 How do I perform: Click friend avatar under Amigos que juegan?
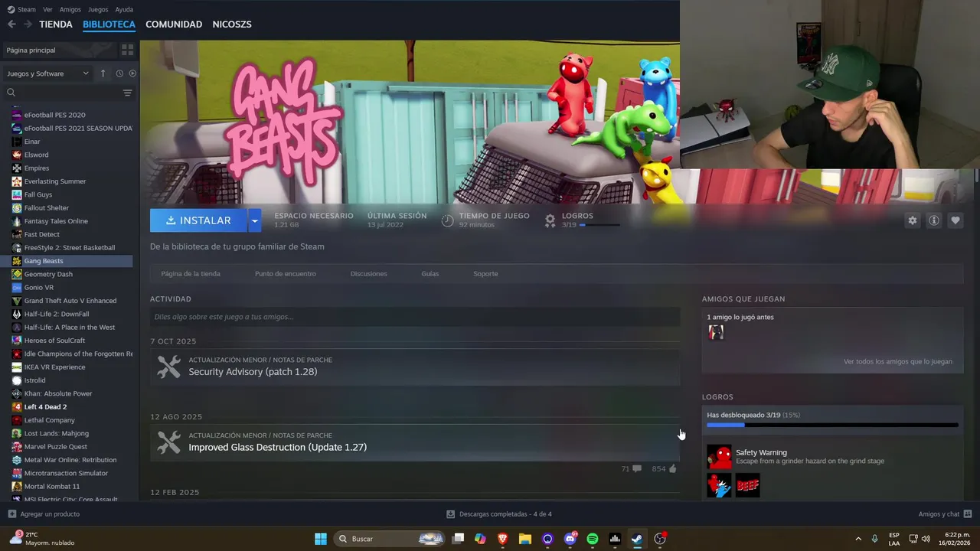716,332
